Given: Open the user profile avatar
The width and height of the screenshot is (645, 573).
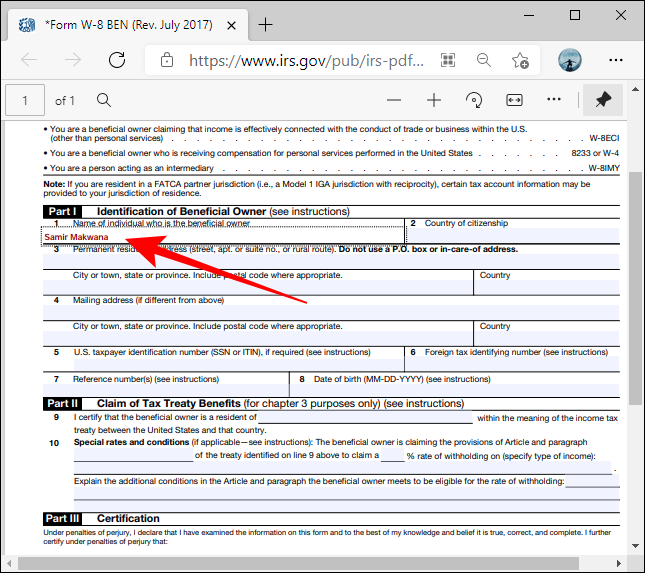Looking at the screenshot, I should (x=570, y=60).
